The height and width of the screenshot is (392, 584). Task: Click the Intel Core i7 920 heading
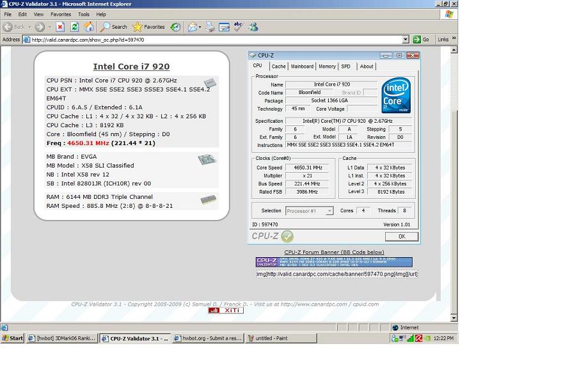point(132,67)
